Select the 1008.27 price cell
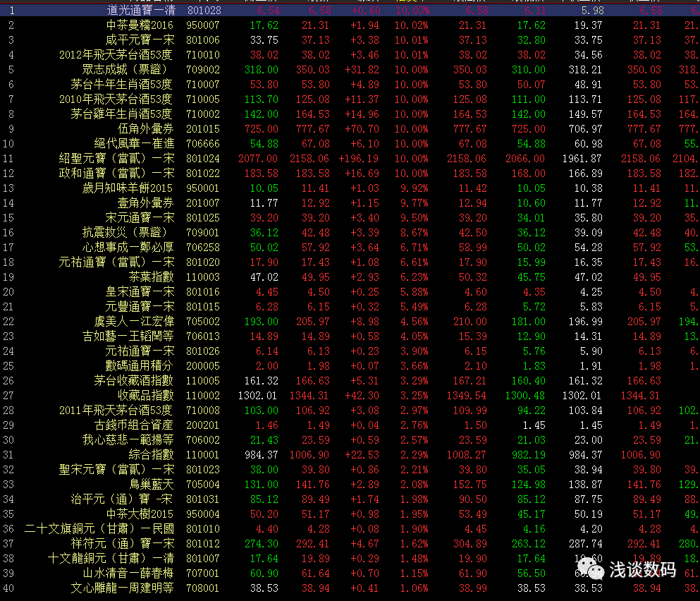 467,455
